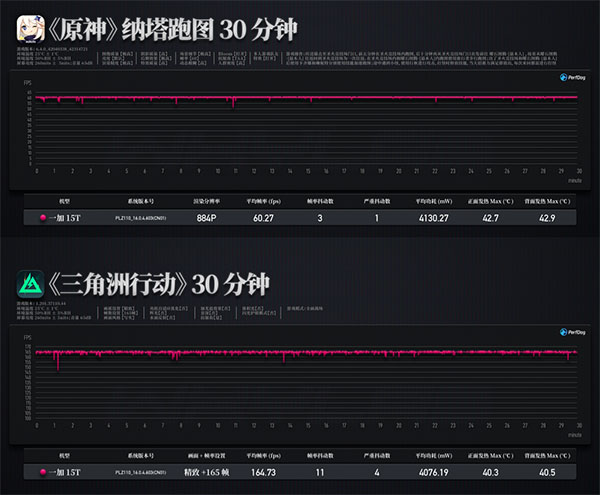The width and height of the screenshot is (600, 495).
Task: Click the 一加 15T label in Genshin table
Action: click(x=65, y=217)
